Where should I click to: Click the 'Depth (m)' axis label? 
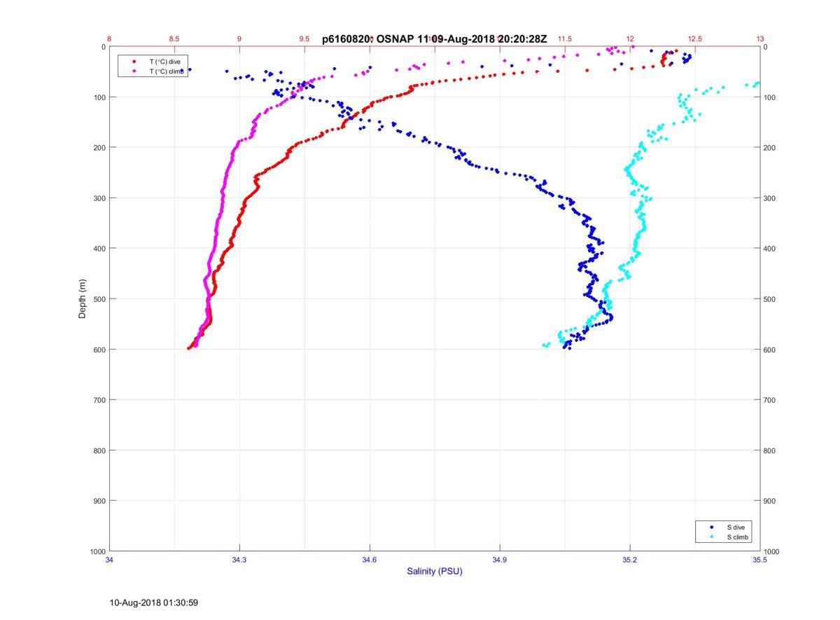82,298
